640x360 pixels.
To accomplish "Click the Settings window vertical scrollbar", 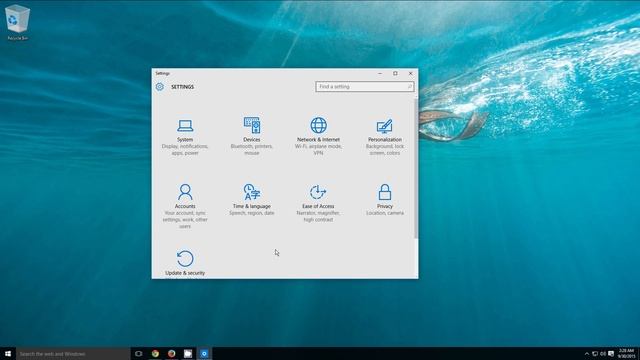I will (416, 168).
